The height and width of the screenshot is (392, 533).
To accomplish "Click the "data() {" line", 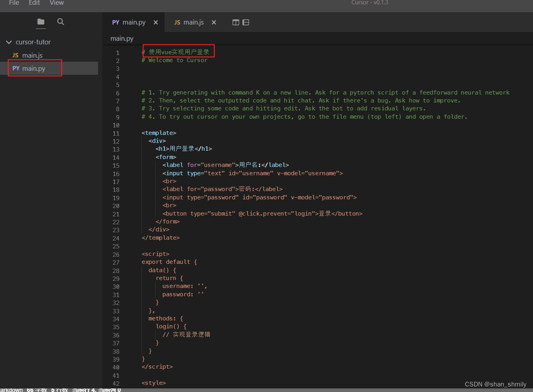I will coord(163,270).
